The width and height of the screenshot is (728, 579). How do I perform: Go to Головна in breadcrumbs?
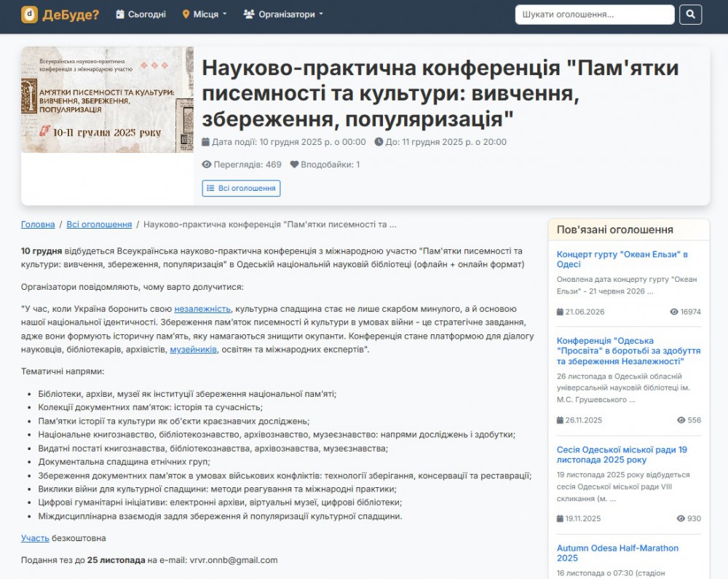pos(38,224)
